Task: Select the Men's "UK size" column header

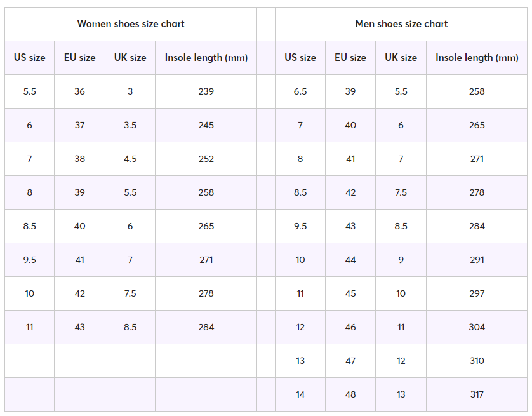Action: coord(401,58)
